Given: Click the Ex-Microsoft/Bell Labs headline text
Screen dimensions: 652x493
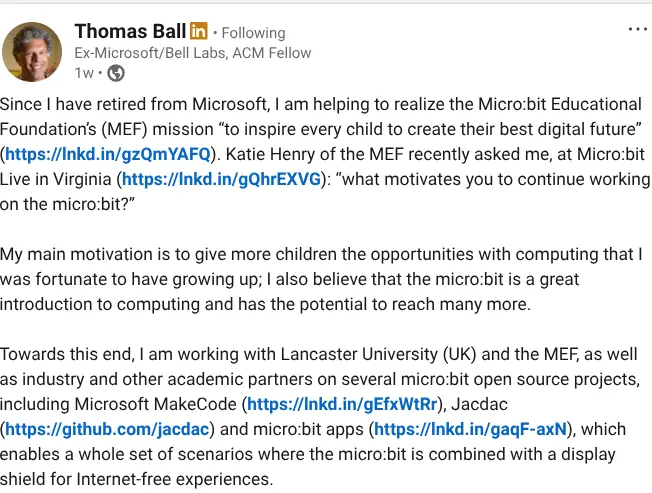Looking at the screenshot, I should click(192, 53).
